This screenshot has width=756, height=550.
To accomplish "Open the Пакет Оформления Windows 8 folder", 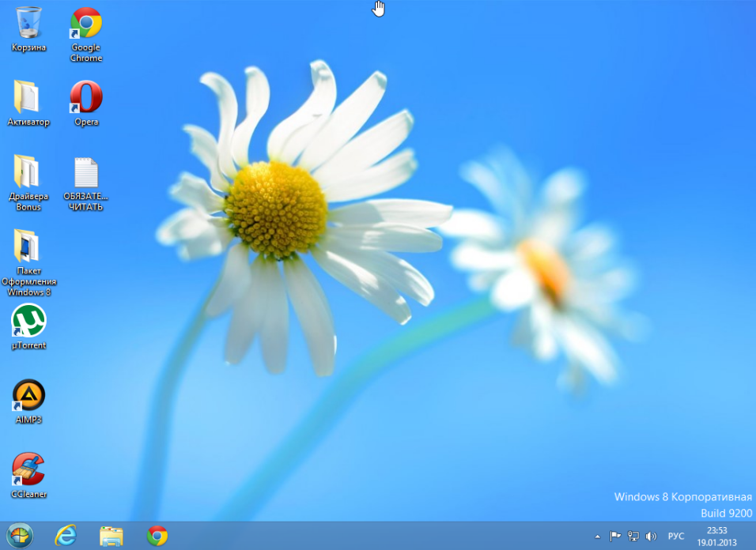I will [28, 262].
